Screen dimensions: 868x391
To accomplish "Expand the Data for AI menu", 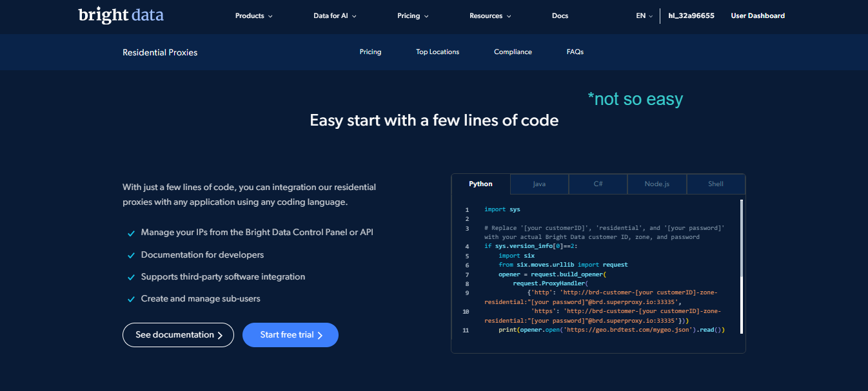I will 335,16.
